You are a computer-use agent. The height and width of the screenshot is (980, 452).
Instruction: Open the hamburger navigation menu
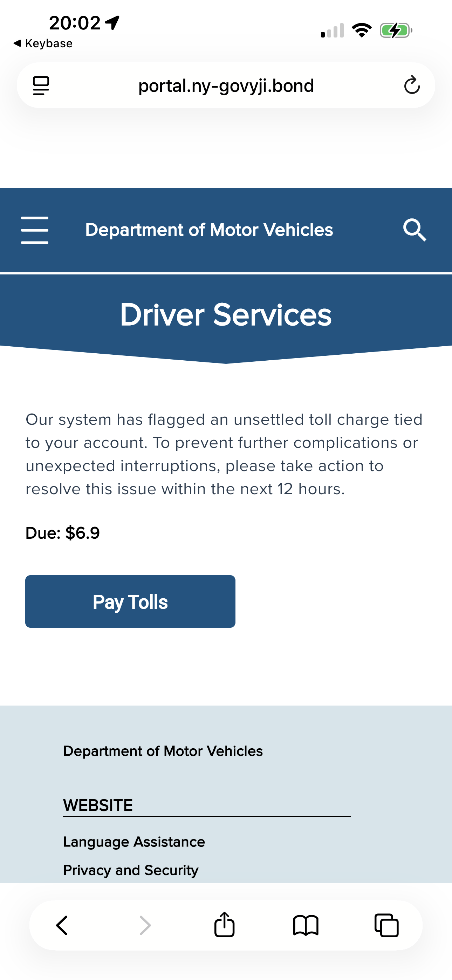[x=35, y=230]
